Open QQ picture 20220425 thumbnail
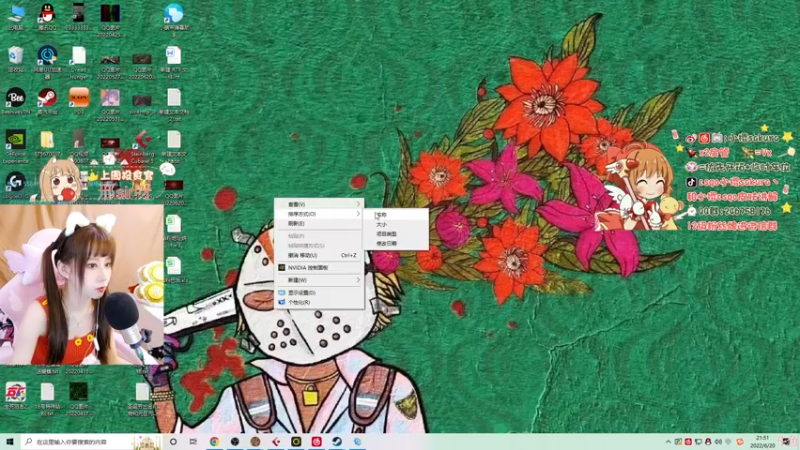800x450 pixels. pos(110,20)
